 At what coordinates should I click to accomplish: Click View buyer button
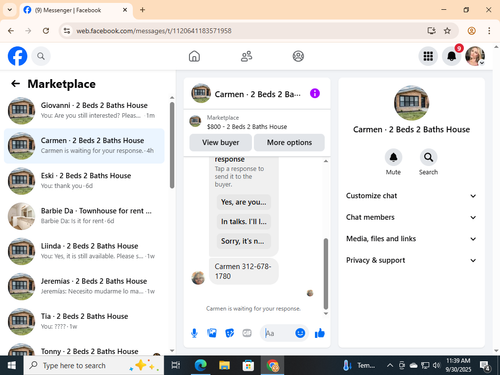point(220,142)
